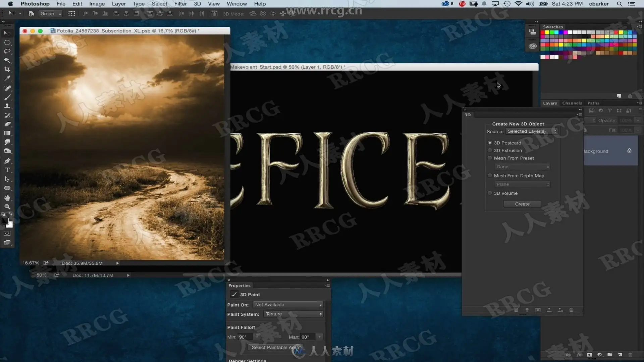Open the Swatches panel tab

553,27
